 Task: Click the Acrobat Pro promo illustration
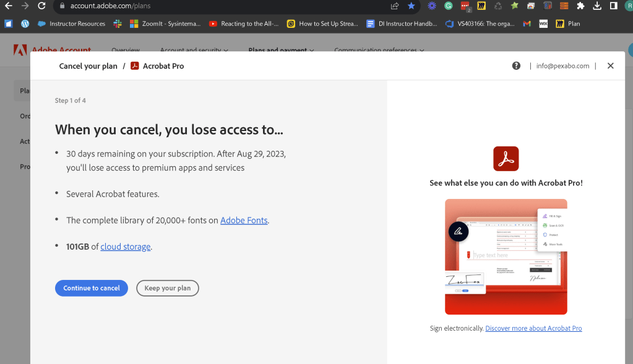pyautogui.click(x=506, y=256)
